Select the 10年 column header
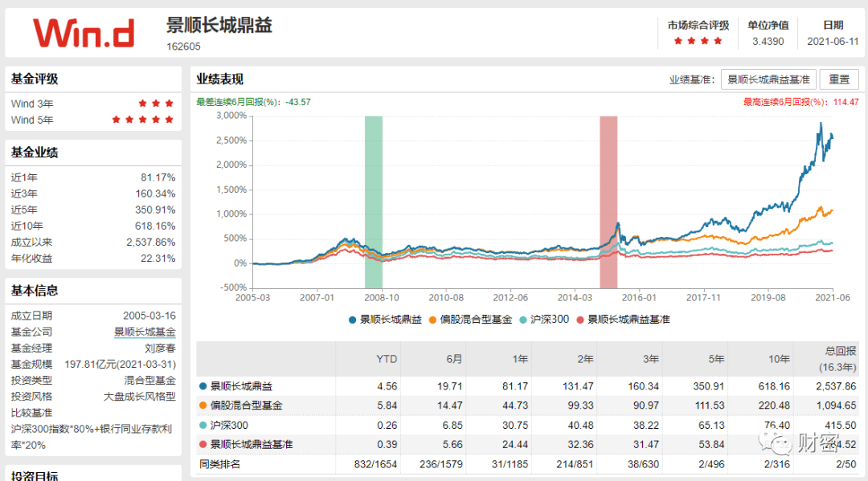 click(x=779, y=359)
